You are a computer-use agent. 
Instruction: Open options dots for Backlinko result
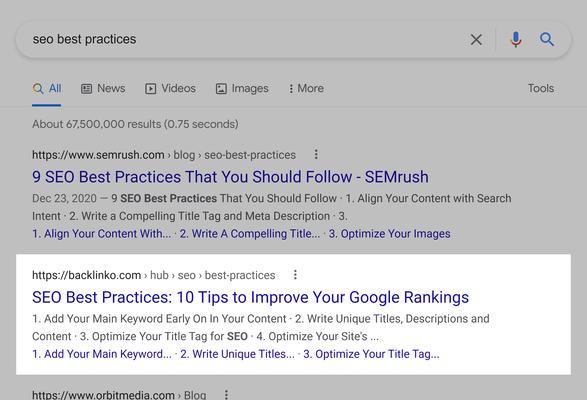(295, 275)
